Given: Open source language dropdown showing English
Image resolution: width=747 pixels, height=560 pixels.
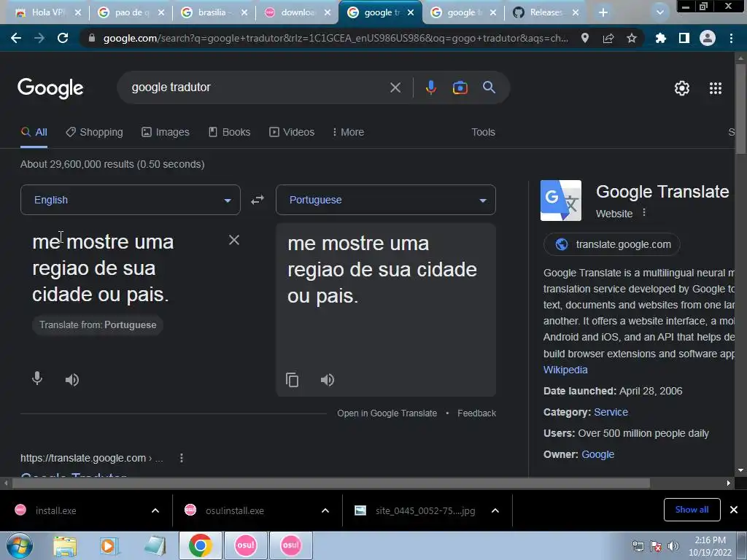Looking at the screenshot, I should point(131,200).
